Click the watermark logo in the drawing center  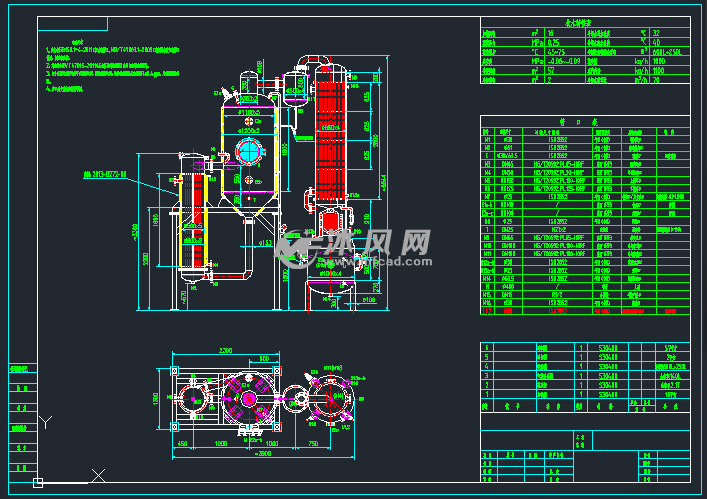click(355, 247)
